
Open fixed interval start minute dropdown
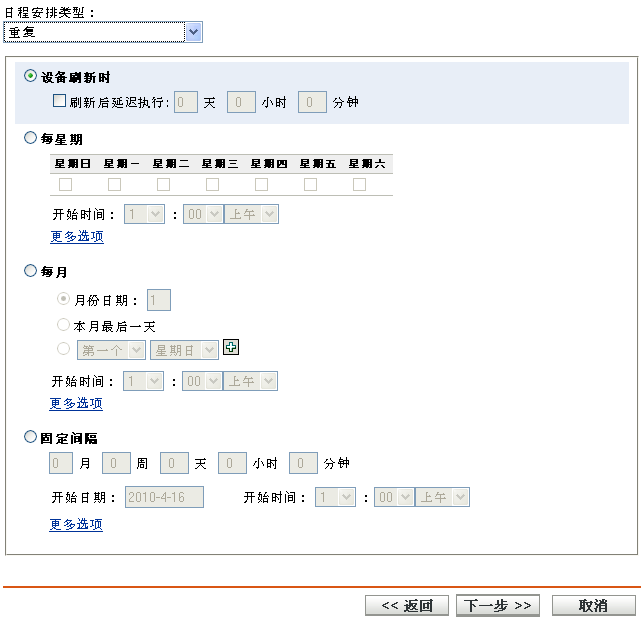point(394,497)
